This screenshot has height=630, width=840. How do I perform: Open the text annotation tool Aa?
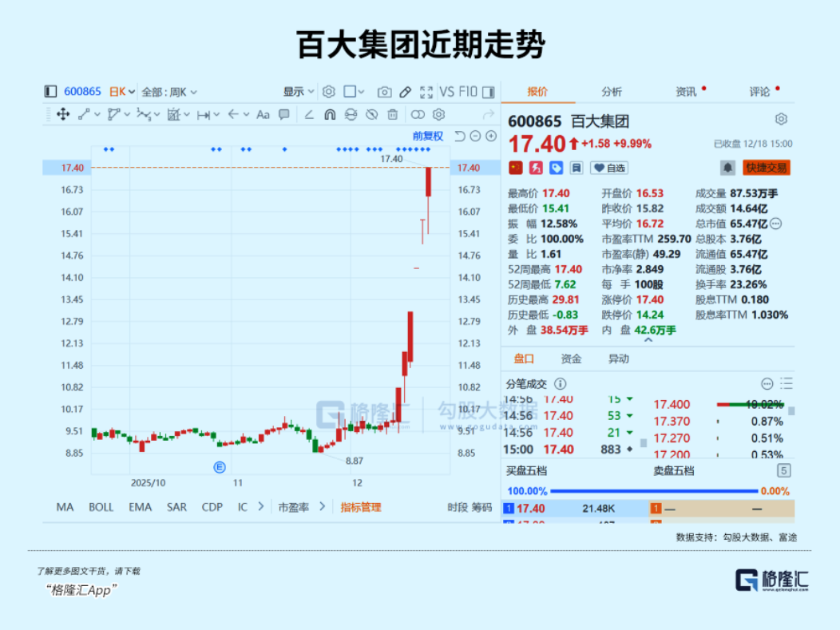click(263, 115)
